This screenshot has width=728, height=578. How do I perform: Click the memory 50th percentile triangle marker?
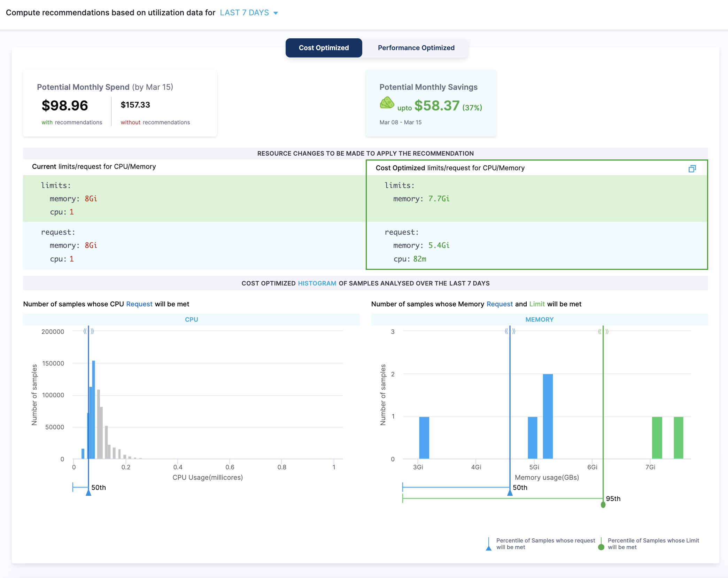(x=510, y=492)
